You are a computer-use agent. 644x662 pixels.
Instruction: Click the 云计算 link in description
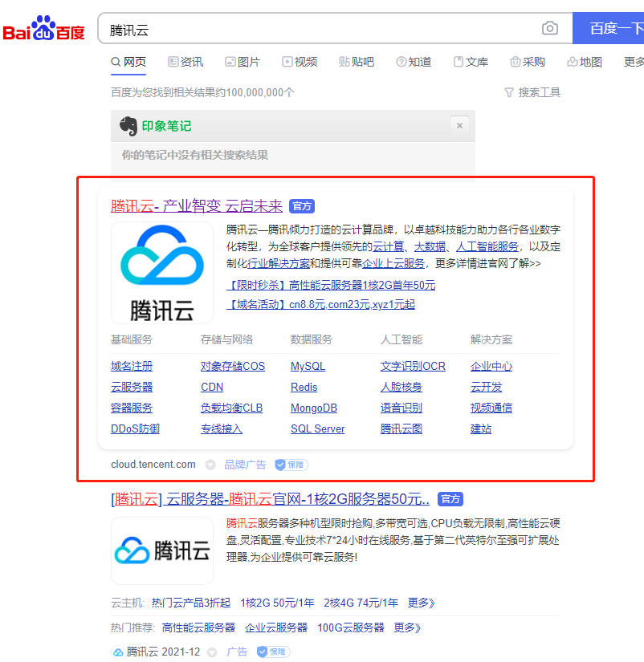point(389,246)
